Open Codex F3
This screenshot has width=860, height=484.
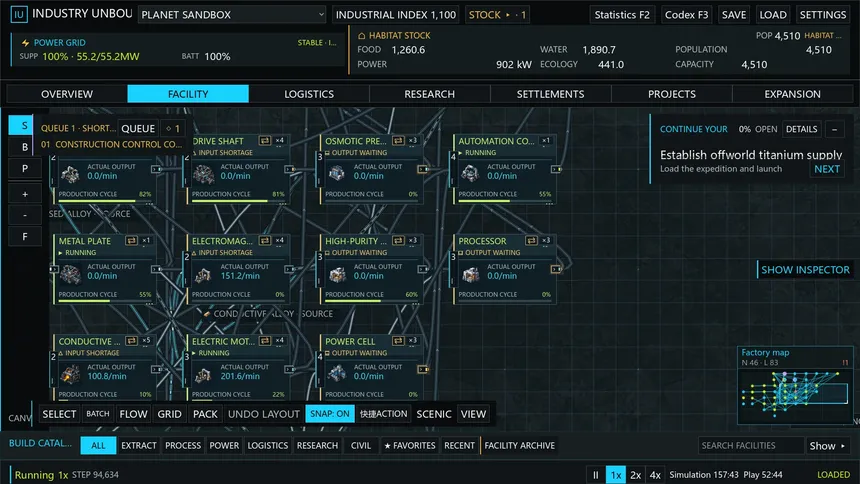point(687,15)
